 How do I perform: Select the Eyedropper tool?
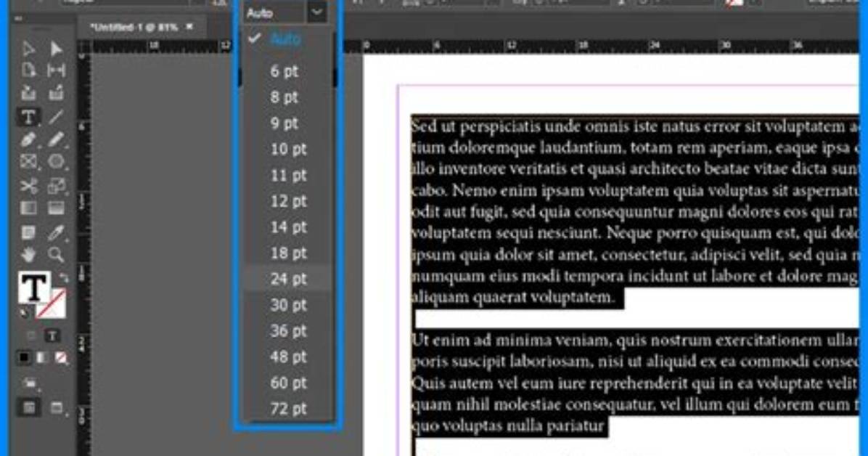[x=56, y=232]
